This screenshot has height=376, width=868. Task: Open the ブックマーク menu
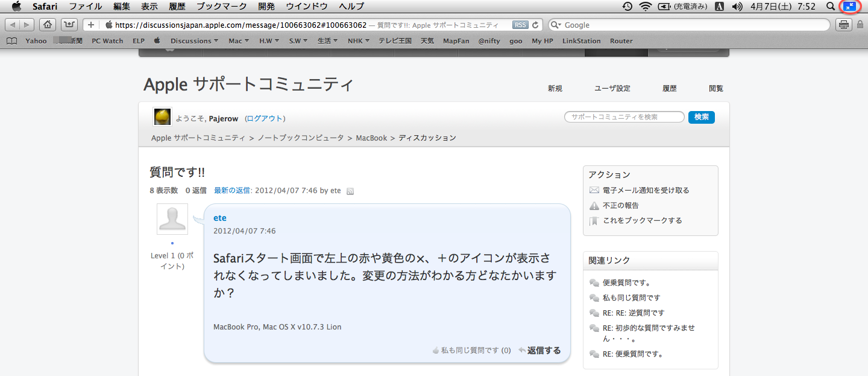[x=222, y=7]
